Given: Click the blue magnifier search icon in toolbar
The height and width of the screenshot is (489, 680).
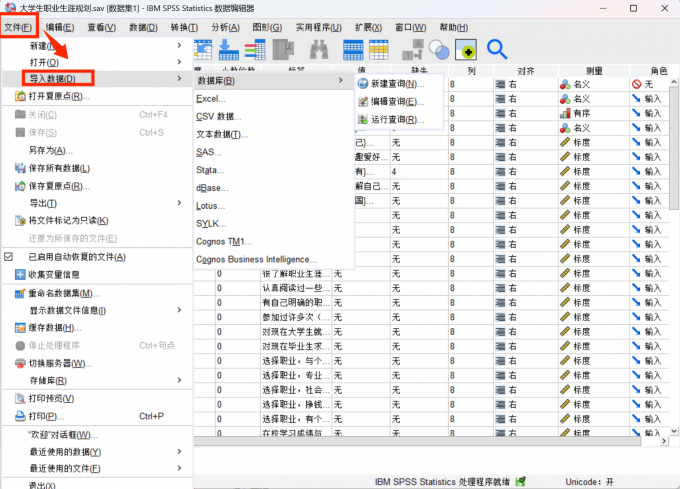Looking at the screenshot, I should 497,49.
